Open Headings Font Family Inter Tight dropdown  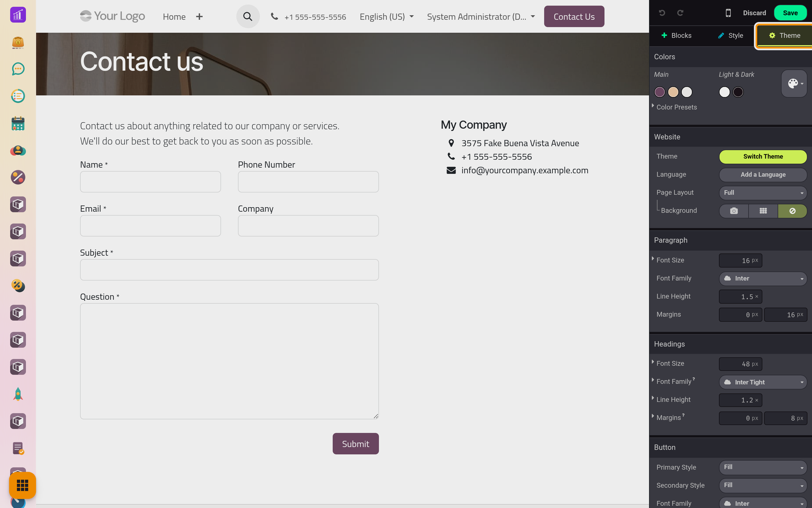click(x=763, y=382)
